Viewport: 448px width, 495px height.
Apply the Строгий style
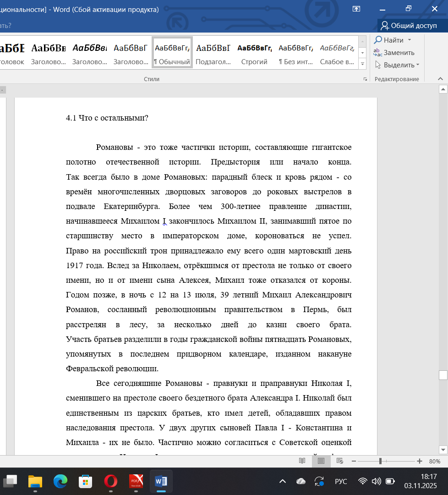click(254, 53)
